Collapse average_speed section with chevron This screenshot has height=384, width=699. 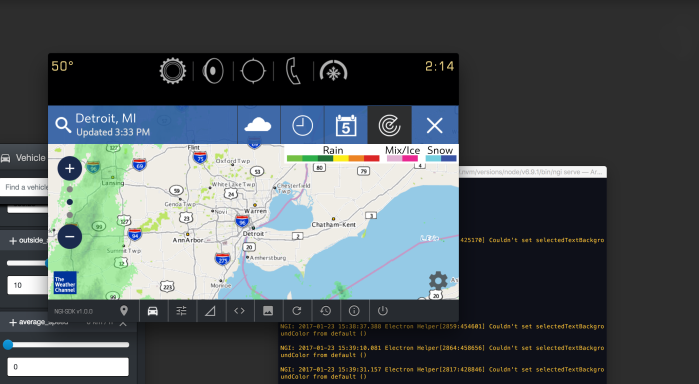(123, 324)
